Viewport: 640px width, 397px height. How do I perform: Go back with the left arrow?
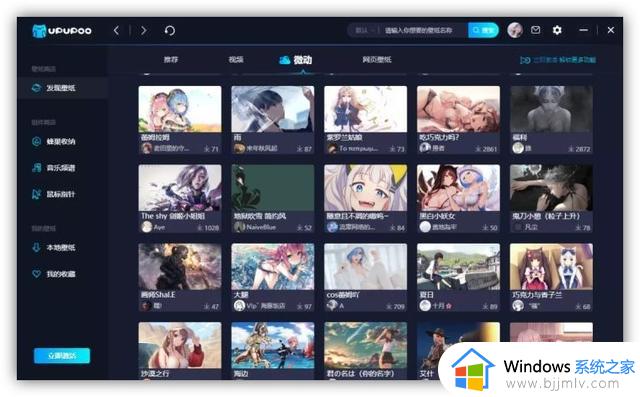click(116, 30)
